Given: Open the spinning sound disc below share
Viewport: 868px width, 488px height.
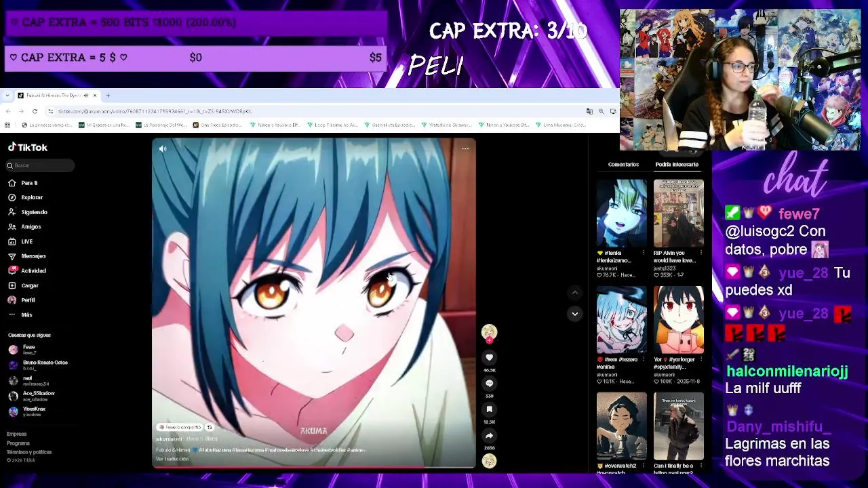Looking at the screenshot, I should coord(489,461).
